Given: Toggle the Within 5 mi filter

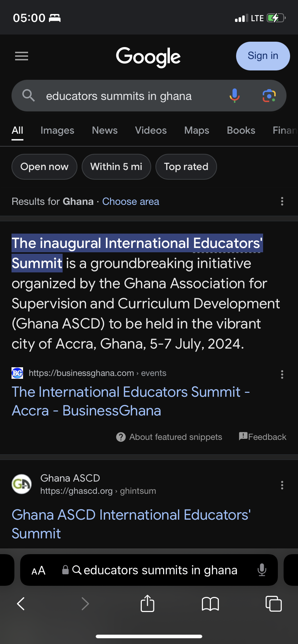Looking at the screenshot, I should 116,167.
